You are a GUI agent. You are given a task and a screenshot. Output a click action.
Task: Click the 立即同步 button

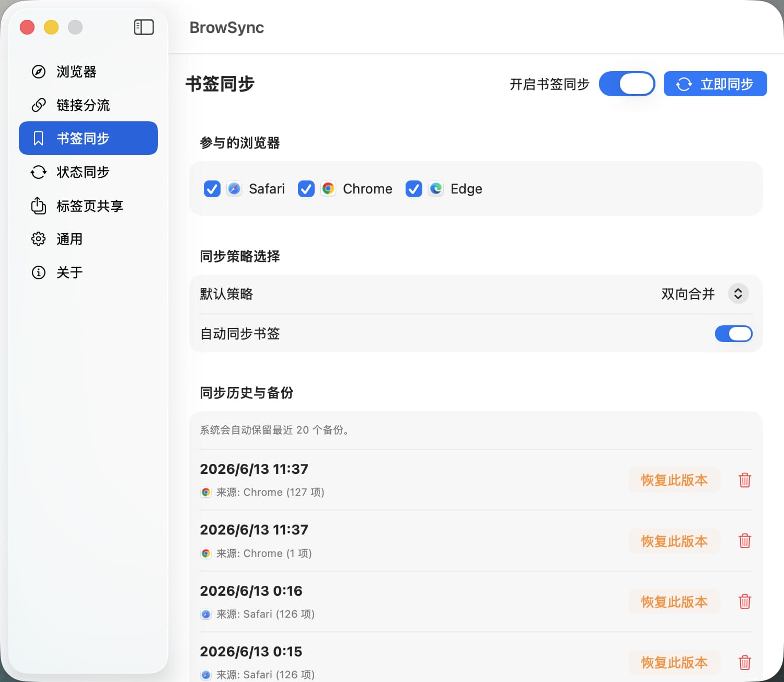[716, 84]
